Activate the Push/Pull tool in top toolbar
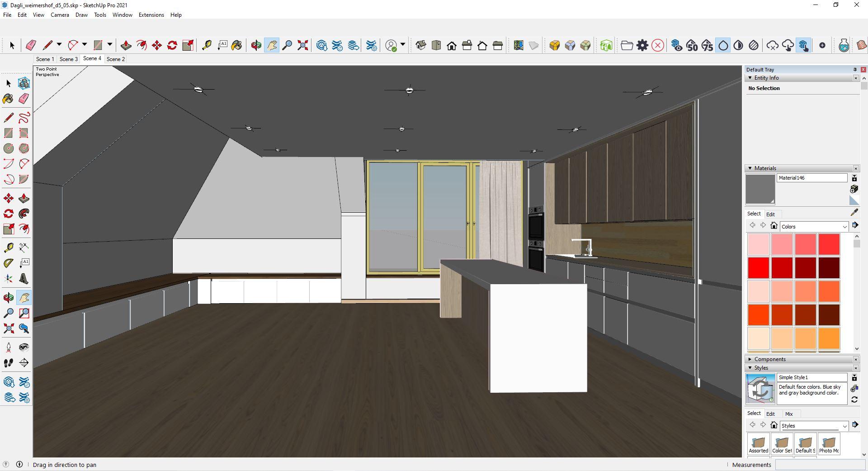The image size is (868, 471). pos(126,45)
